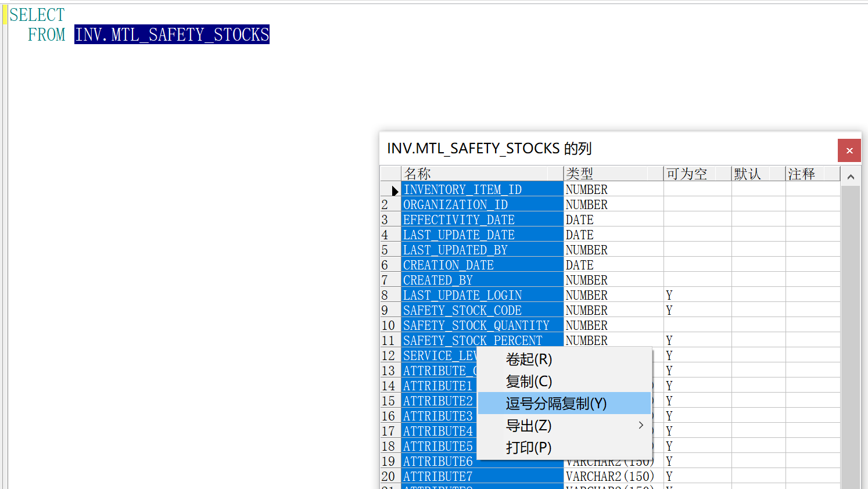Choose 卷起(R) from the context menu

[x=528, y=359]
